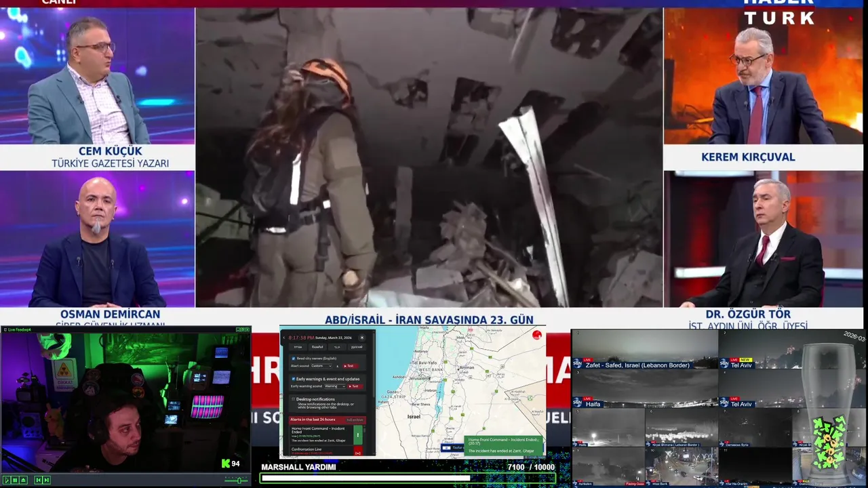Screen dimensions: 868x488
Task: Click the Dr. Özgür Tör name caption
Action: pyautogui.click(x=748, y=314)
